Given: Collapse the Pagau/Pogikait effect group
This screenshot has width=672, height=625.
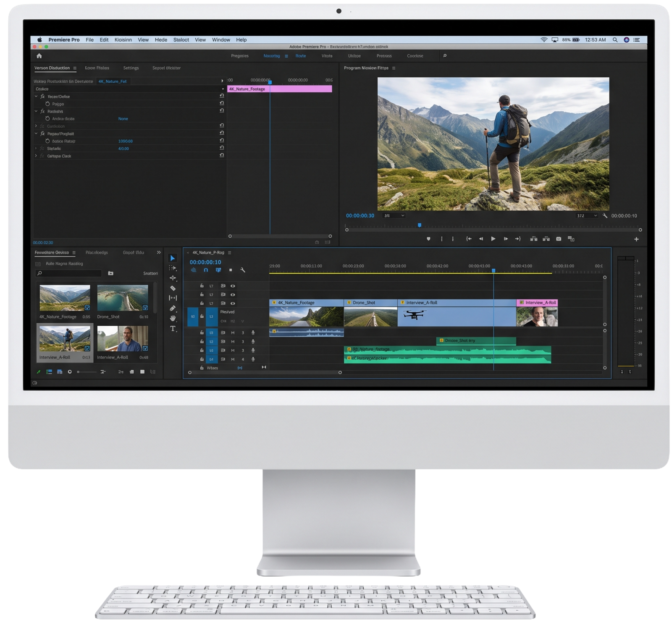Looking at the screenshot, I should (x=36, y=133).
